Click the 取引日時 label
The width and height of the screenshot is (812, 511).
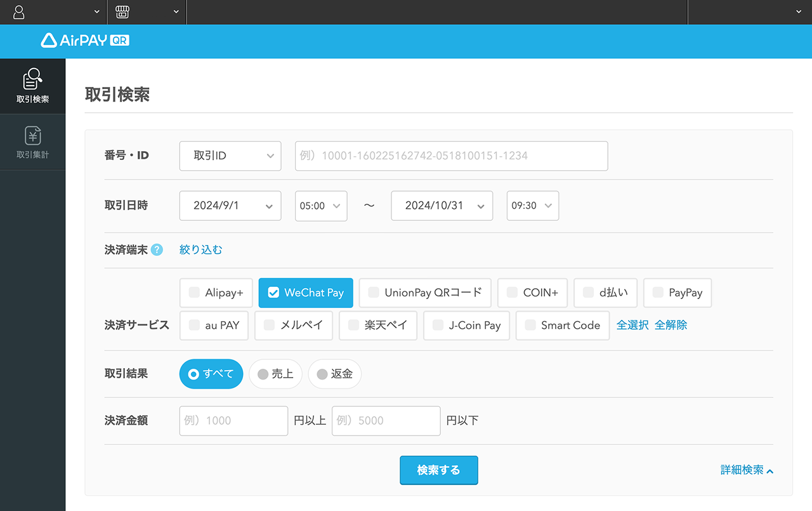point(126,205)
